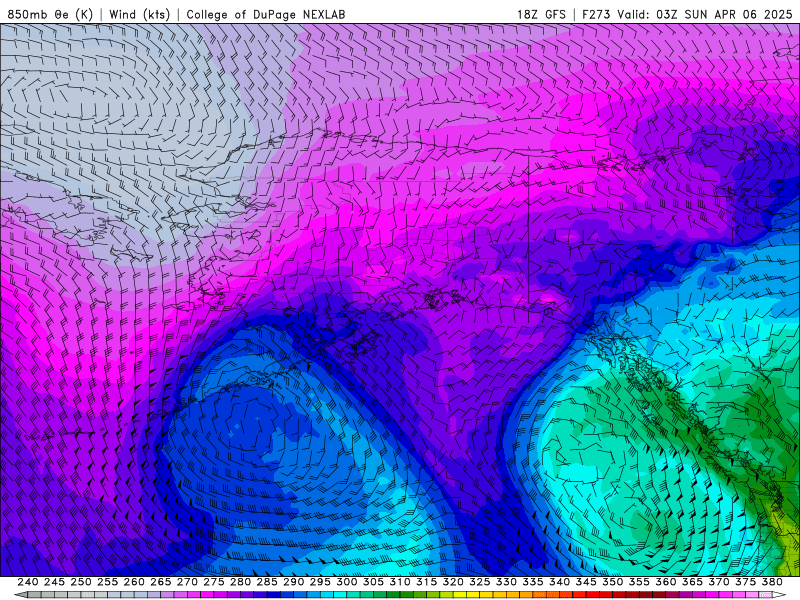Click the 'Wind (kts)' header label
Screen dimensions: 800x600
pyautogui.click(x=140, y=14)
